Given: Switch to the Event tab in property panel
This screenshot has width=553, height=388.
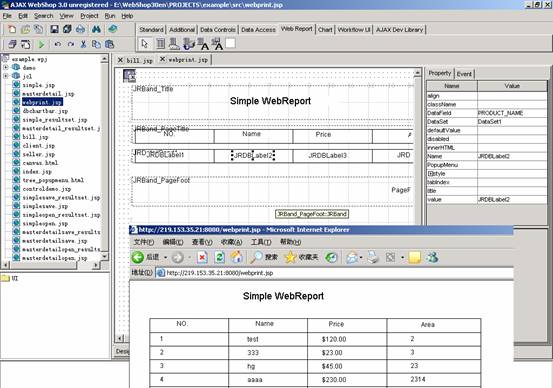Looking at the screenshot, I should [464, 74].
